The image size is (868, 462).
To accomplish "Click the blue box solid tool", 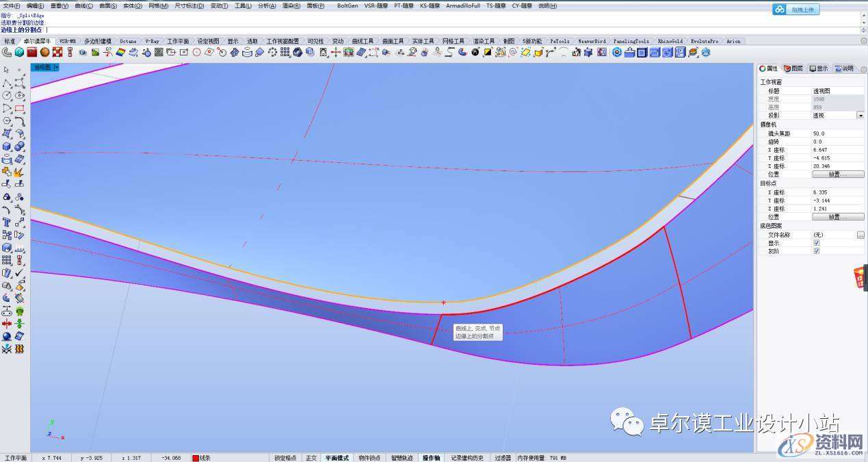I will (x=6, y=146).
